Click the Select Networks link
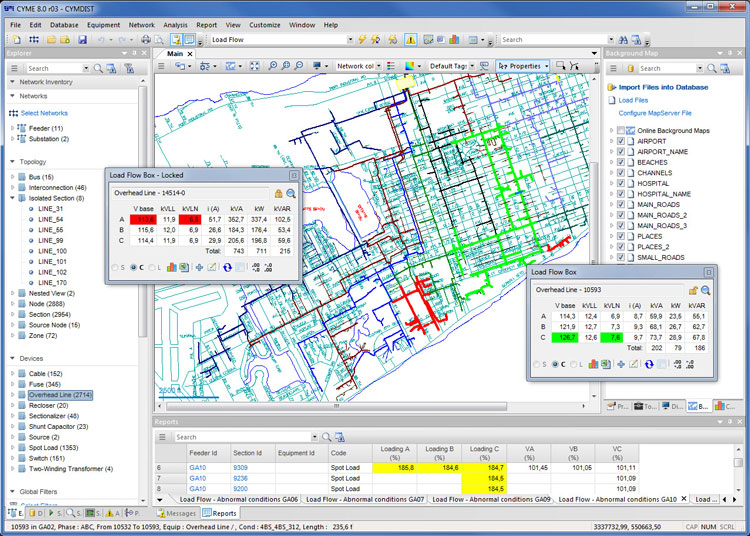 44,113
